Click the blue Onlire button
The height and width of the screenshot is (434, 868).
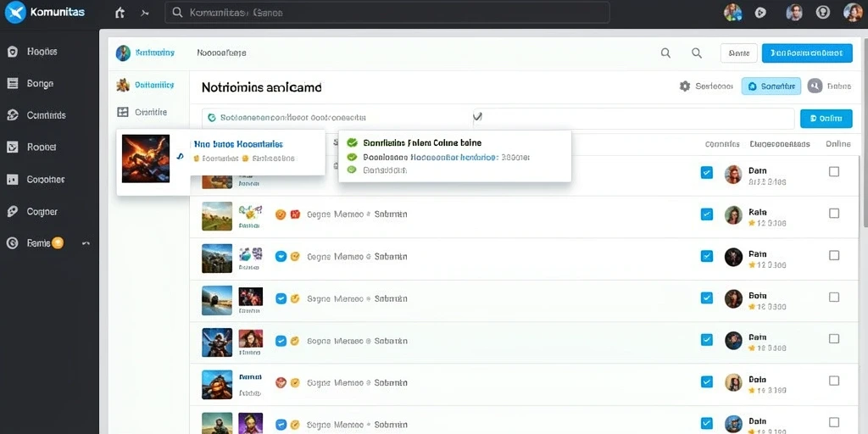[x=826, y=119]
